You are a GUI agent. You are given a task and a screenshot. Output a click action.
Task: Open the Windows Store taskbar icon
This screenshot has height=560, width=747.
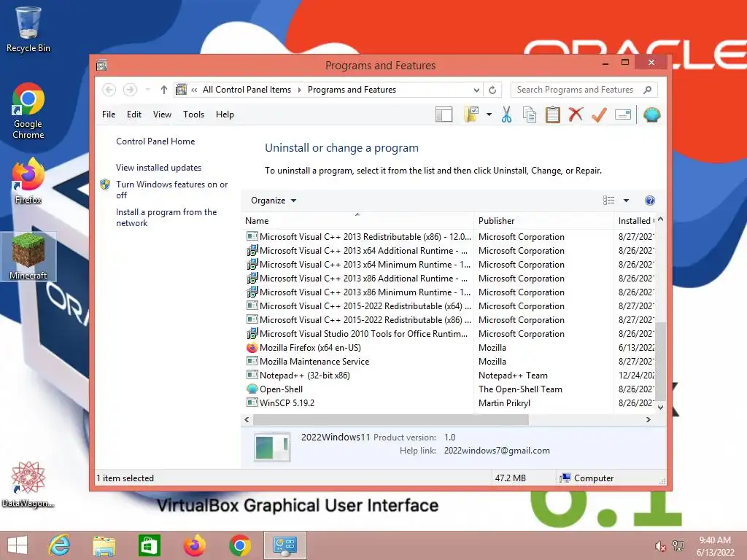149,545
